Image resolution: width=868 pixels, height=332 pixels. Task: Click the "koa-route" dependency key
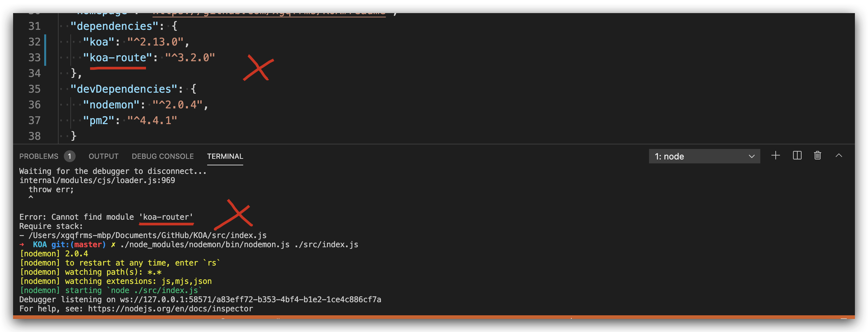[118, 58]
